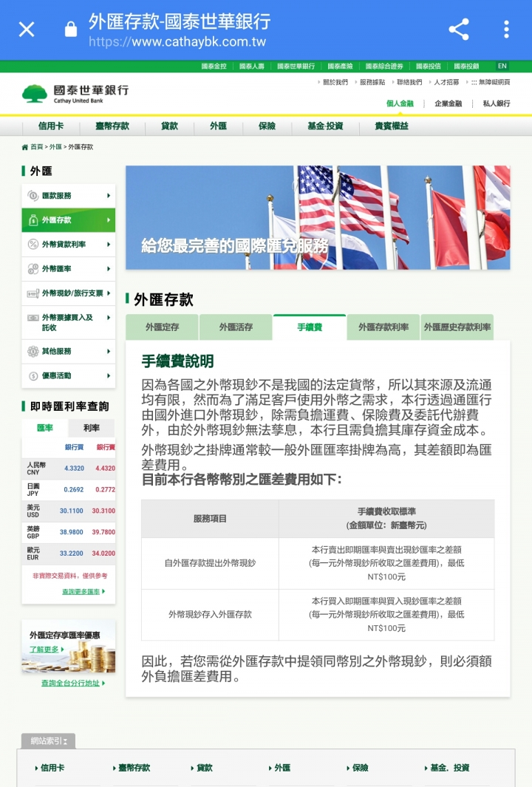The width and height of the screenshot is (532, 787).
Task: Click 信用卡 in the footer site index
Action: (x=52, y=768)
